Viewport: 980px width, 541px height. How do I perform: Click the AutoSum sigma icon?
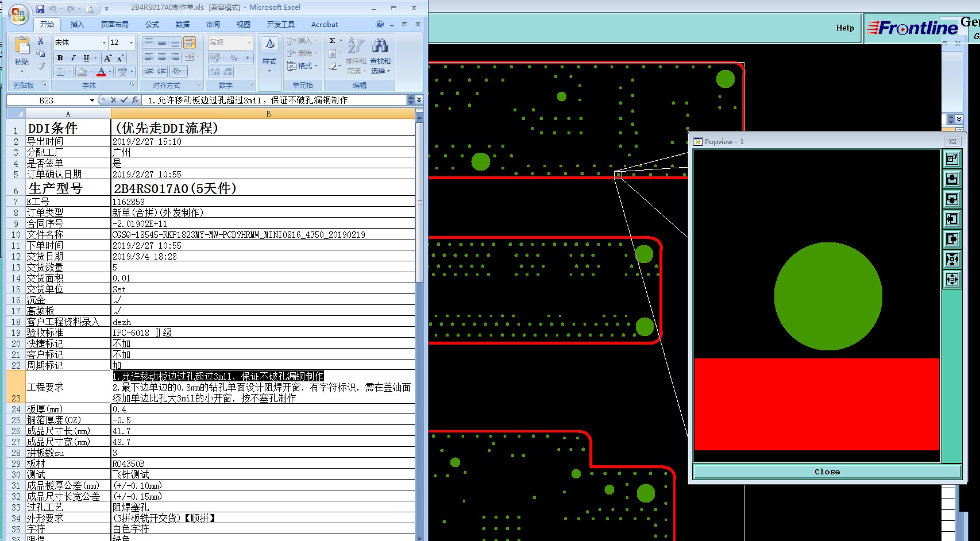tap(333, 41)
